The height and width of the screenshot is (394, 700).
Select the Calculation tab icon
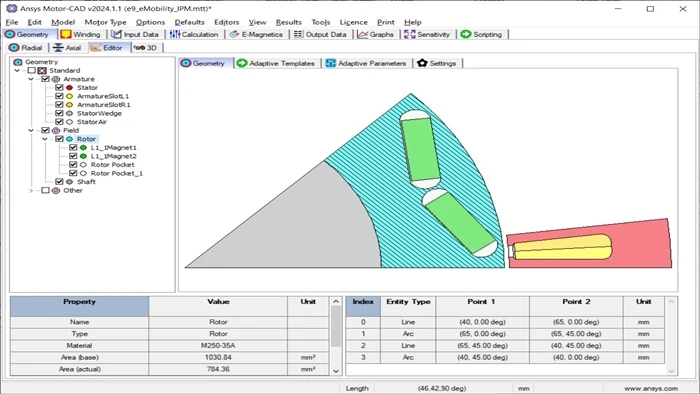pyautogui.click(x=175, y=34)
